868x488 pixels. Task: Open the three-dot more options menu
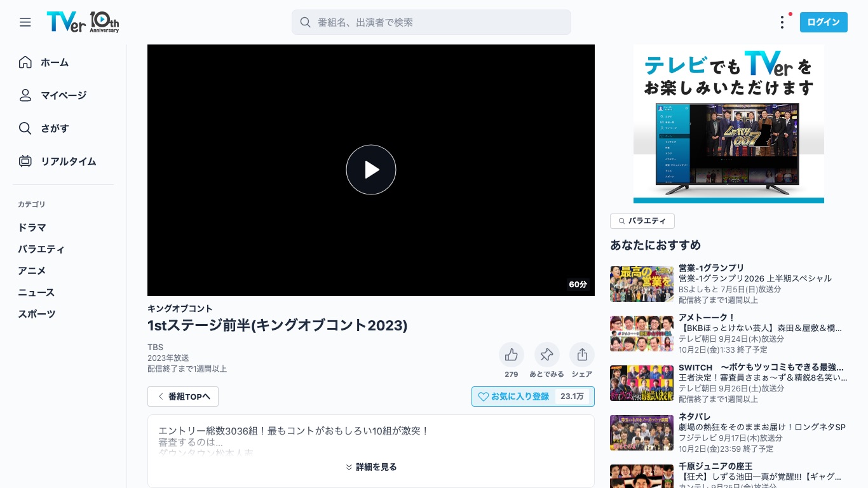point(782,22)
